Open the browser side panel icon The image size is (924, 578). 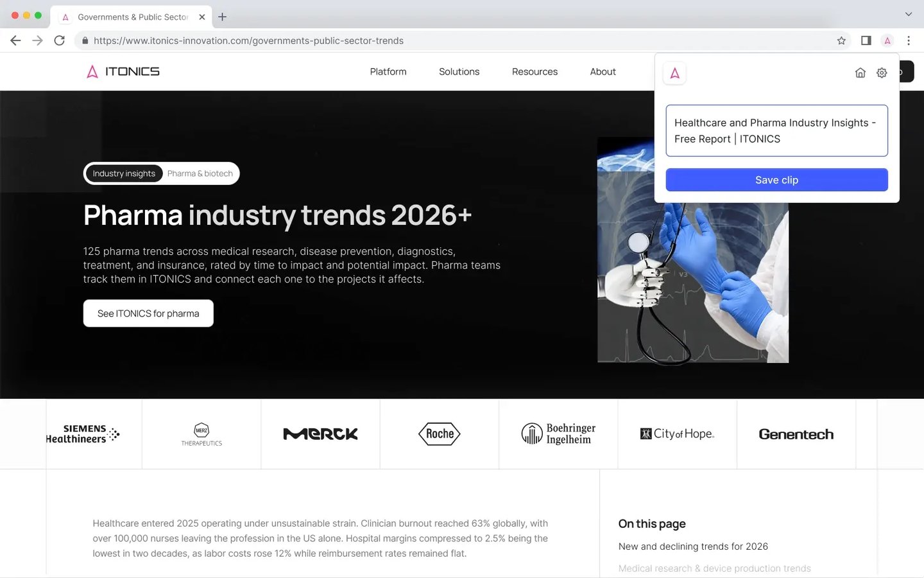(x=866, y=40)
